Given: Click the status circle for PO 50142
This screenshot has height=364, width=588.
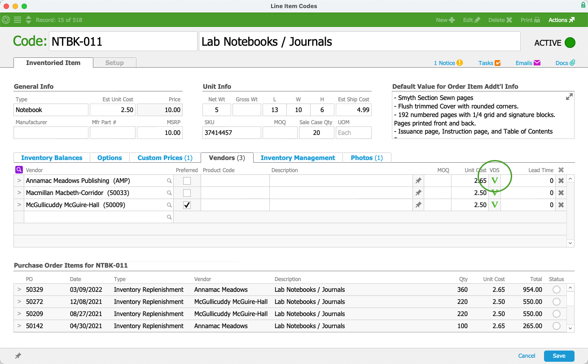Looking at the screenshot, I should (557, 326).
